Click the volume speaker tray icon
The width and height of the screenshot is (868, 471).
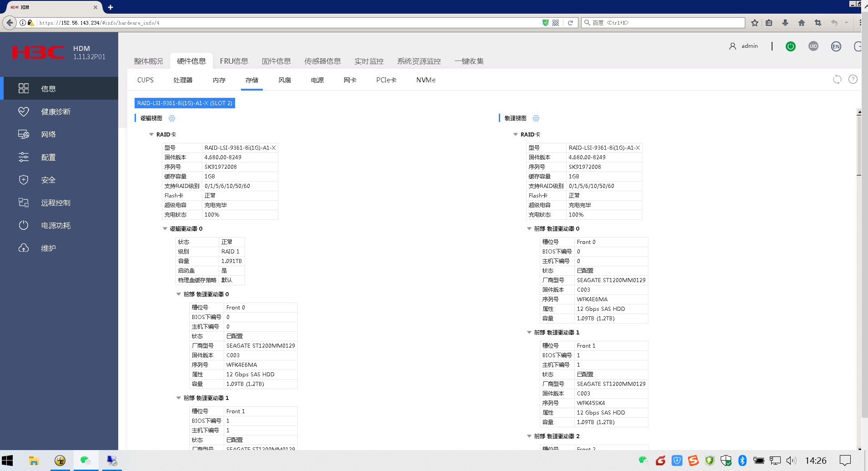[792, 461]
